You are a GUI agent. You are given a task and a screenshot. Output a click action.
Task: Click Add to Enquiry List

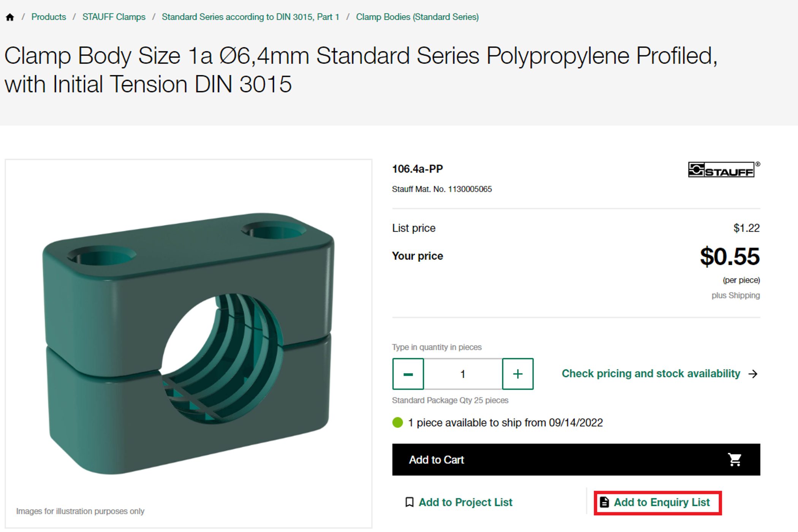[x=662, y=502]
